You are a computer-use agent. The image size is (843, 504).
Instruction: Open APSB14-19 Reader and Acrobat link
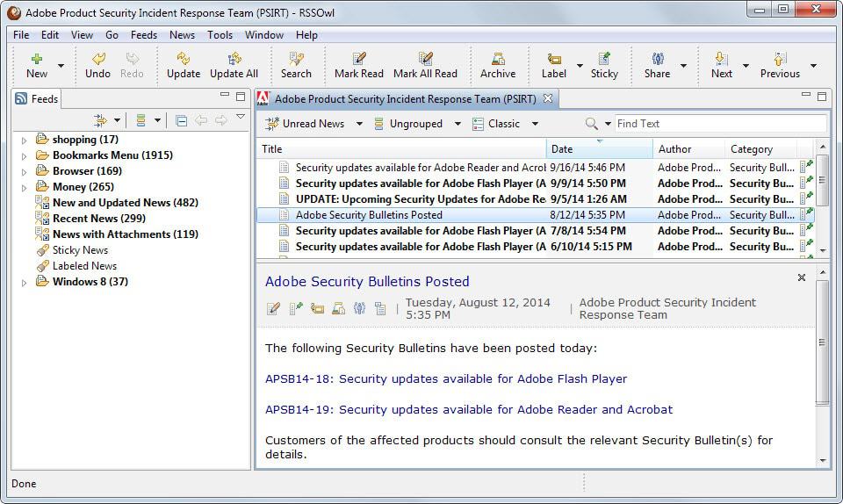point(468,409)
